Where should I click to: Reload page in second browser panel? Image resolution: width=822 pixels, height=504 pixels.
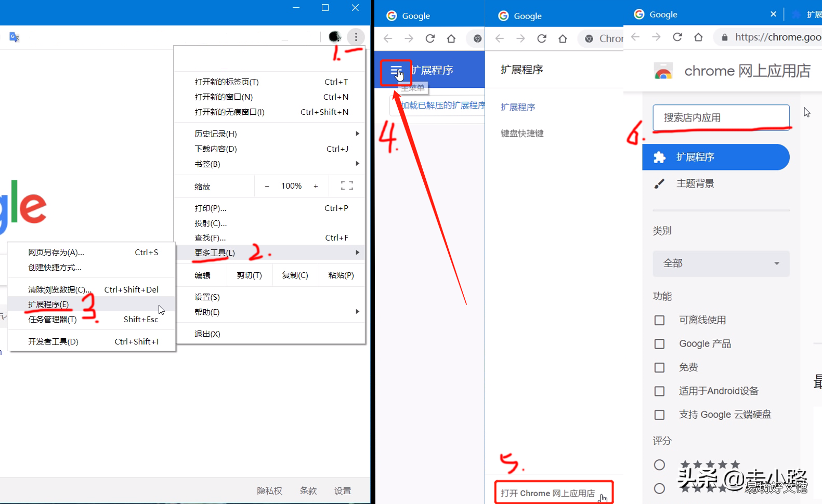point(430,38)
